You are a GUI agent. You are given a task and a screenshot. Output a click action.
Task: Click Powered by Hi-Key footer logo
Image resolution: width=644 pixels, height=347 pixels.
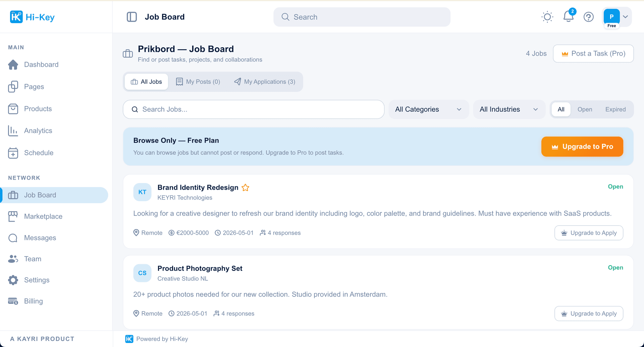(x=129, y=339)
